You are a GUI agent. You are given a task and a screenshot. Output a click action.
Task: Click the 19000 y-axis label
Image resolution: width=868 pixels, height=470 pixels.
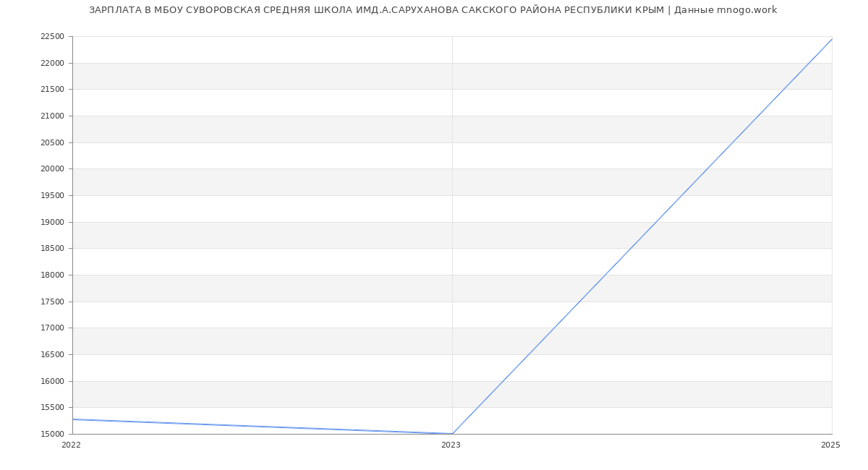pos(52,222)
